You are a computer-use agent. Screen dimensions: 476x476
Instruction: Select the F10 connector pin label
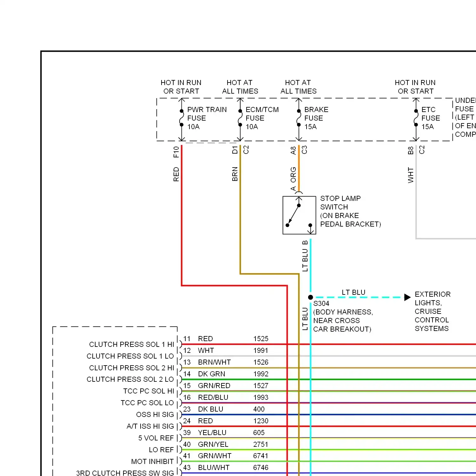[176, 152]
